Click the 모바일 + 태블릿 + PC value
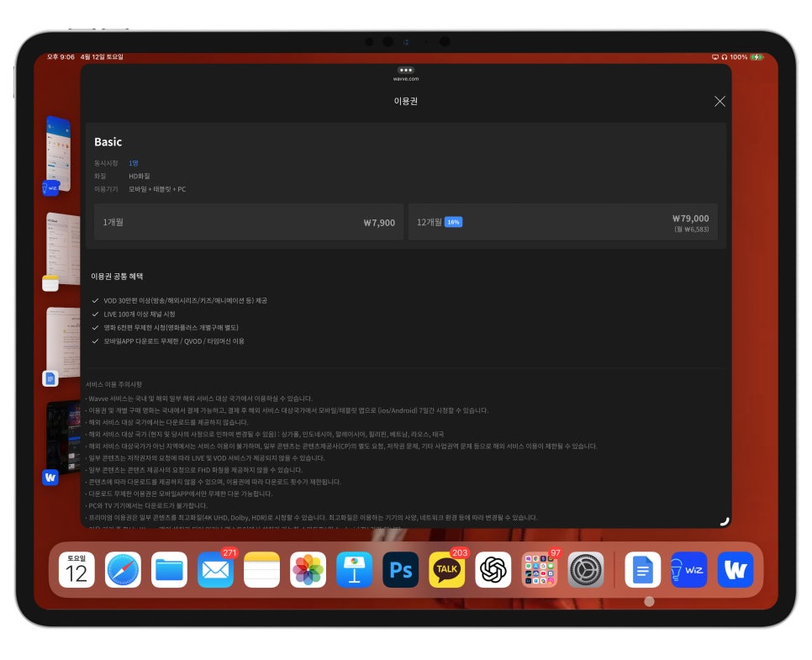Viewport: 812px width, 660px height. click(x=157, y=189)
